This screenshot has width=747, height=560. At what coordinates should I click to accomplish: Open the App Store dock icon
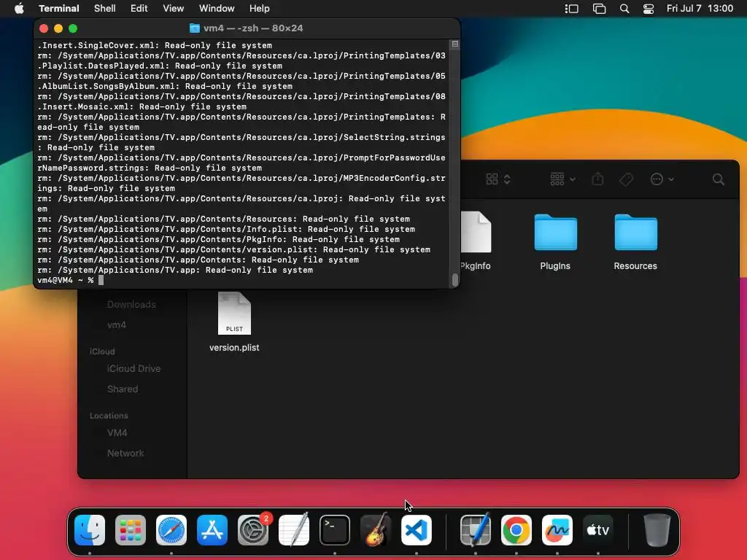coord(212,530)
